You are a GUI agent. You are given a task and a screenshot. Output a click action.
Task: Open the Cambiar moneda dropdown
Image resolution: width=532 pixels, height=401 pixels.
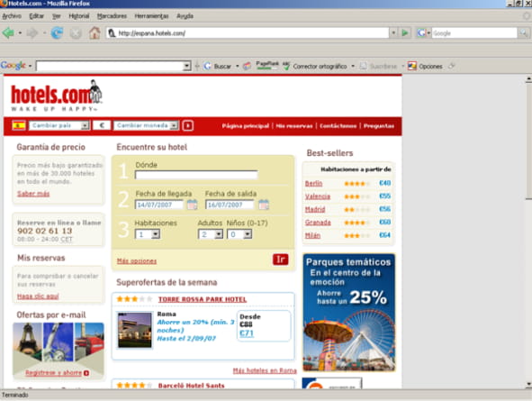146,125
